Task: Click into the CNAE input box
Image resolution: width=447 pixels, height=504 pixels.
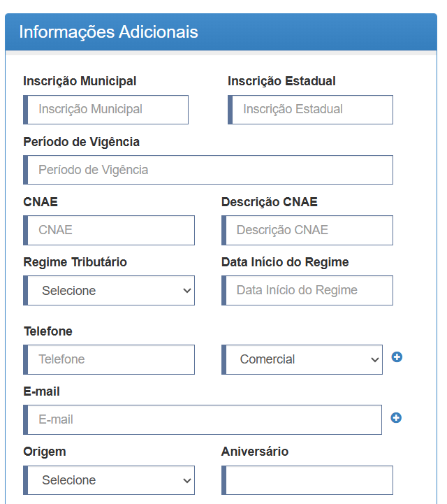Action: 109,230
